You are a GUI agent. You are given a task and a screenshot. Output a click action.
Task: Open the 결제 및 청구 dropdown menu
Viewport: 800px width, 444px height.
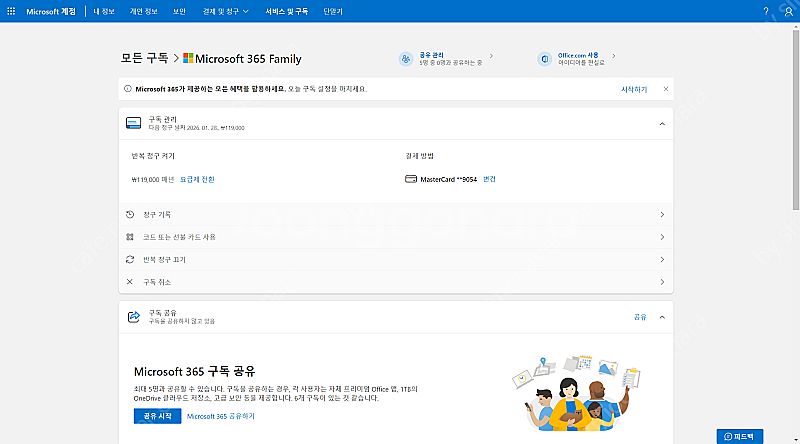coord(226,11)
